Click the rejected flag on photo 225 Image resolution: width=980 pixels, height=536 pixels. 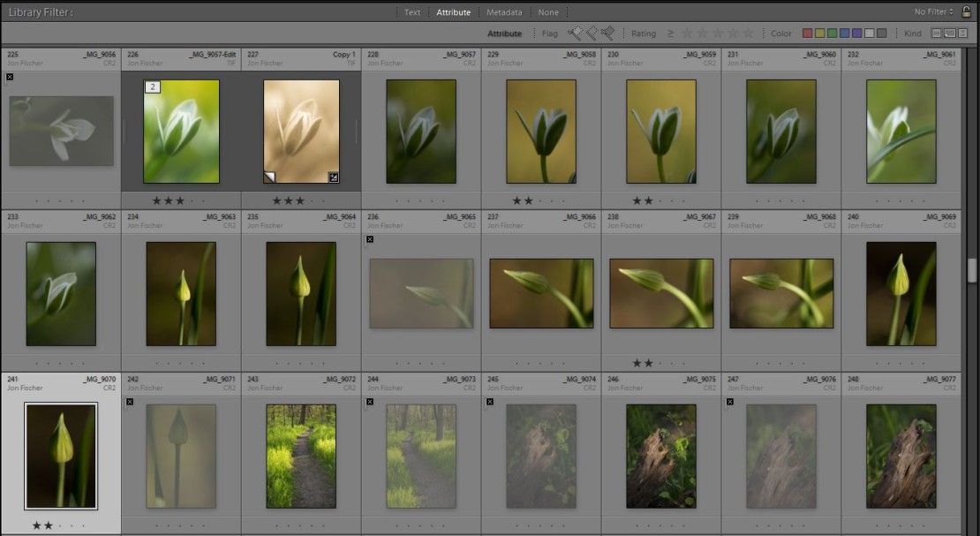10,77
